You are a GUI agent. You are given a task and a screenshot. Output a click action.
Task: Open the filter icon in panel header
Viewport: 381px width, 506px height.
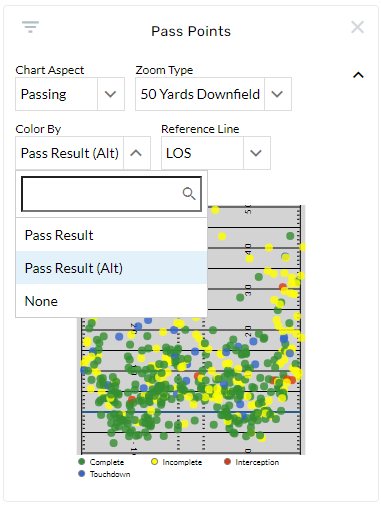pos(30,27)
